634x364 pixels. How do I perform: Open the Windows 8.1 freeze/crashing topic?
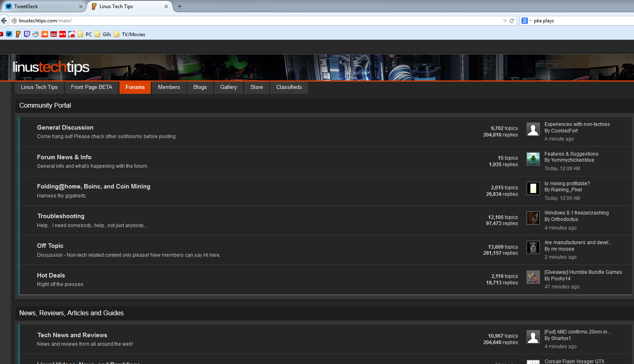(577, 213)
